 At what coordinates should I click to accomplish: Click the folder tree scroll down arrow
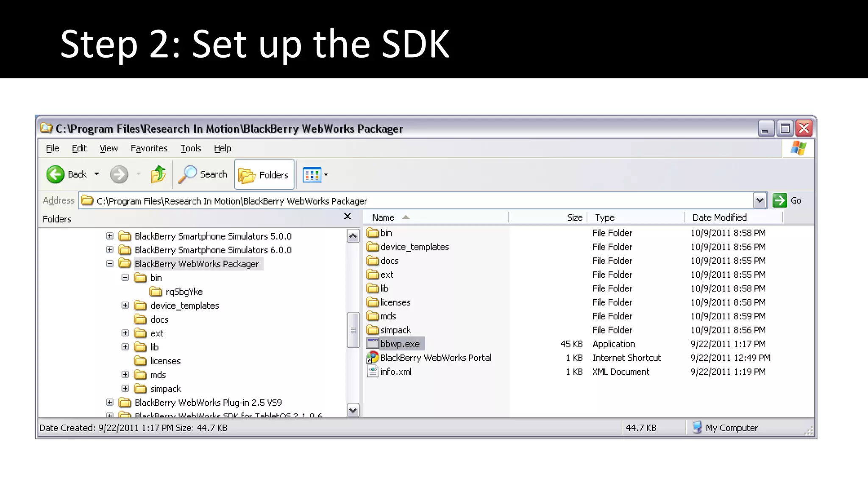click(353, 410)
